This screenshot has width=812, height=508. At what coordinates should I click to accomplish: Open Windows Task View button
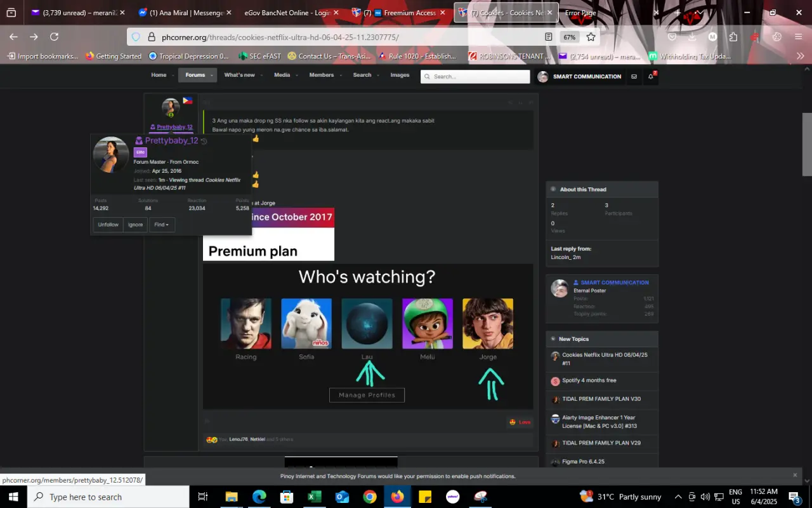point(203,497)
